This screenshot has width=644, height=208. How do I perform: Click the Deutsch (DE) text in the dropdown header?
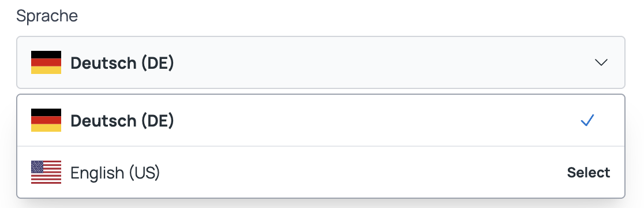pos(122,63)
